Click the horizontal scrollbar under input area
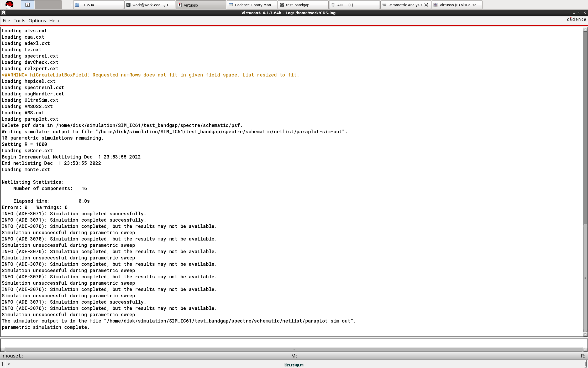 pos(294,349)
